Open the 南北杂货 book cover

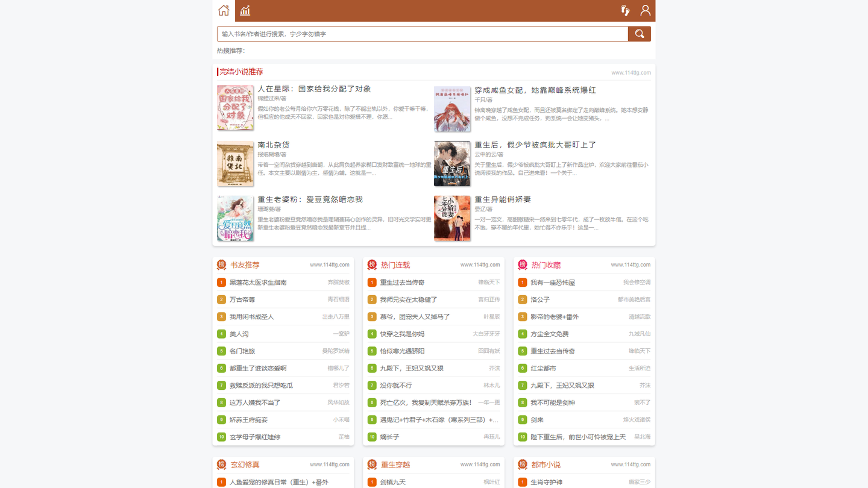(x=235, y=164)
